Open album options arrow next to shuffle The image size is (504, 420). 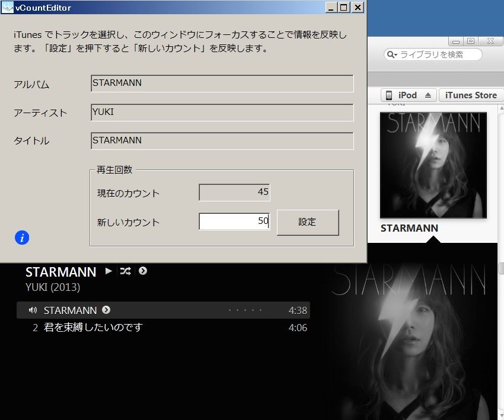point(143,271)
